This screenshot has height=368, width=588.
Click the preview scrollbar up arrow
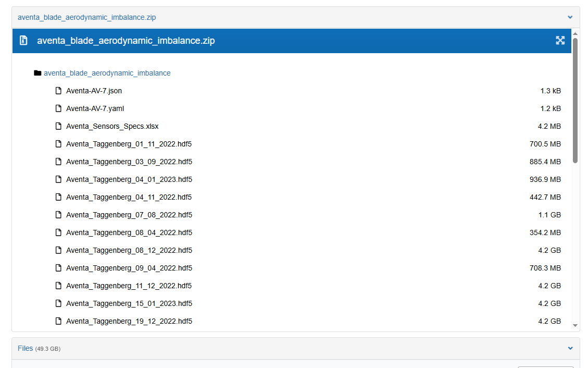pyautogui.click(x=575, y=34)
